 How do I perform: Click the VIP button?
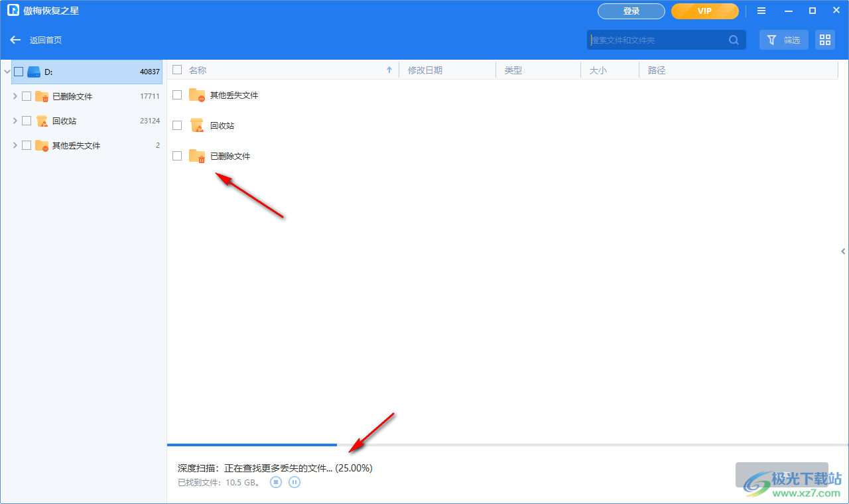pos(705,11)
